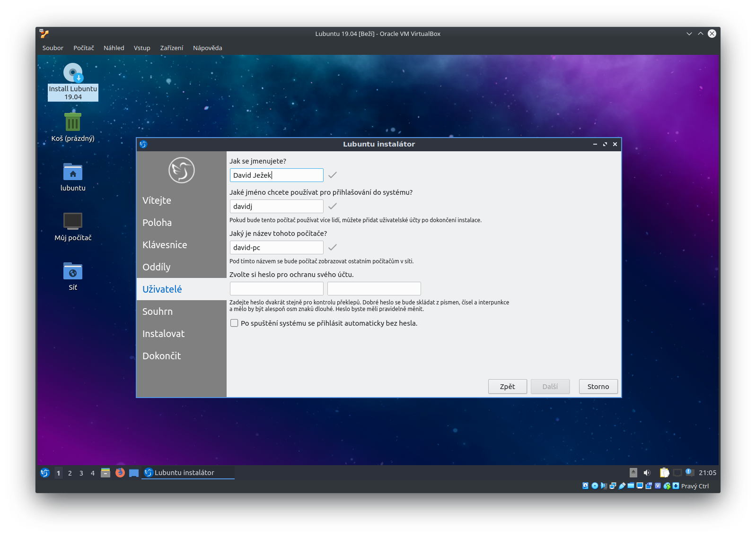Launch the file manager from the panel
The image size is (756, 537).
click(x=105, y=473)
